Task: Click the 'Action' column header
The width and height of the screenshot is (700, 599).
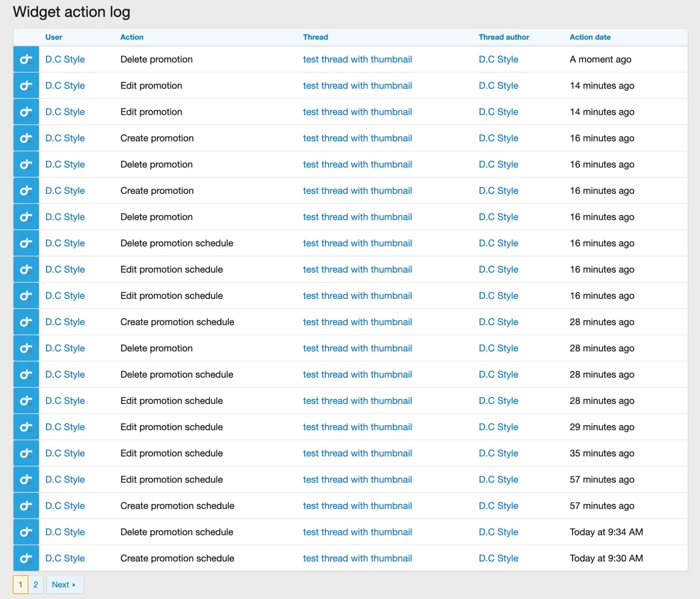Action: pos(132,37)
